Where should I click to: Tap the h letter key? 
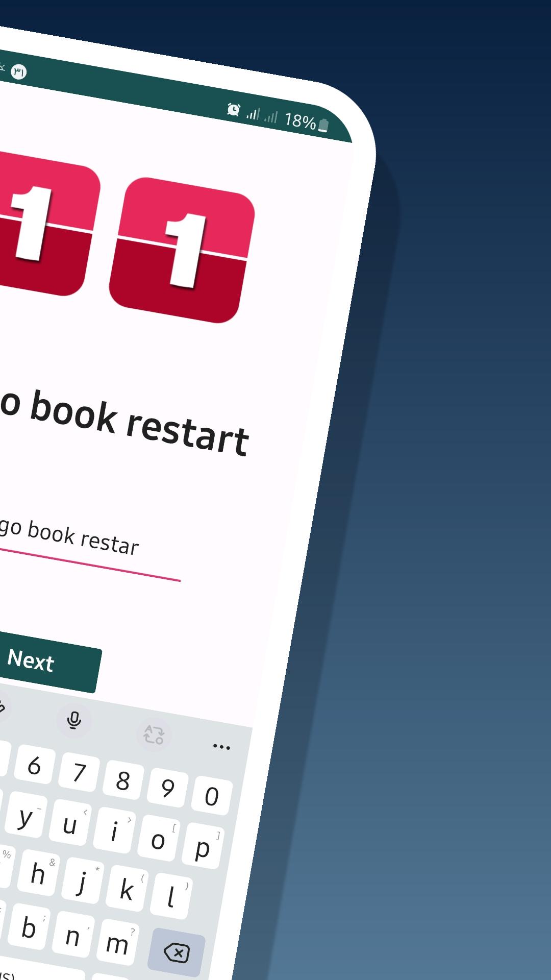pos(38,874)
